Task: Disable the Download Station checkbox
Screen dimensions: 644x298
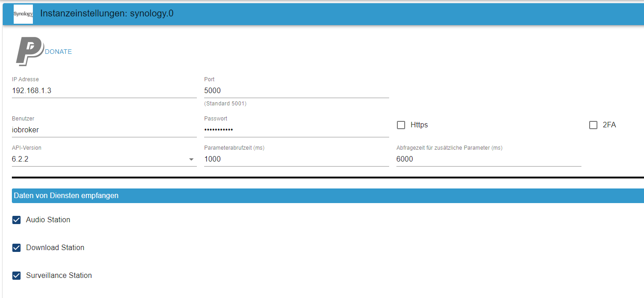Action: 16,248
